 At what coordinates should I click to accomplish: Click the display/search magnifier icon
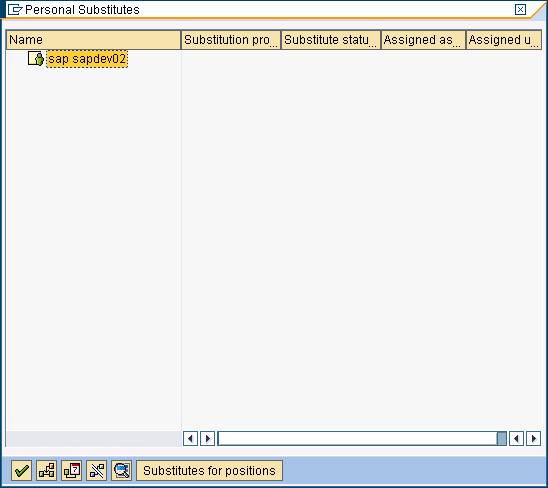pos(122,471)
